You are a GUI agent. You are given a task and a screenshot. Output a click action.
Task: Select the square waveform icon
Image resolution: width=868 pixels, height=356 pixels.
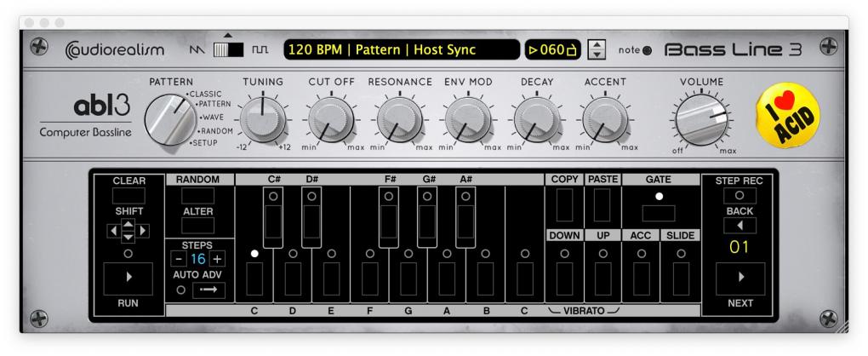click(260, 50)
